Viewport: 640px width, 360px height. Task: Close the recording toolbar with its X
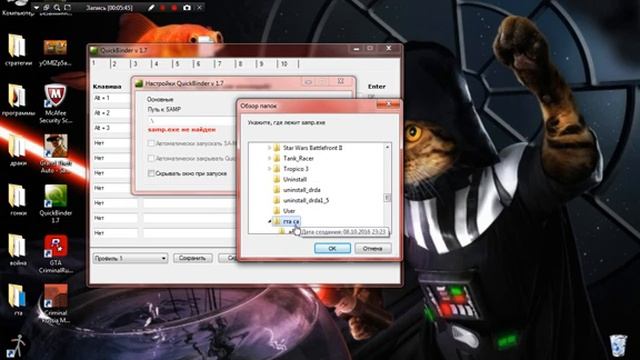(x=199, y=7)
